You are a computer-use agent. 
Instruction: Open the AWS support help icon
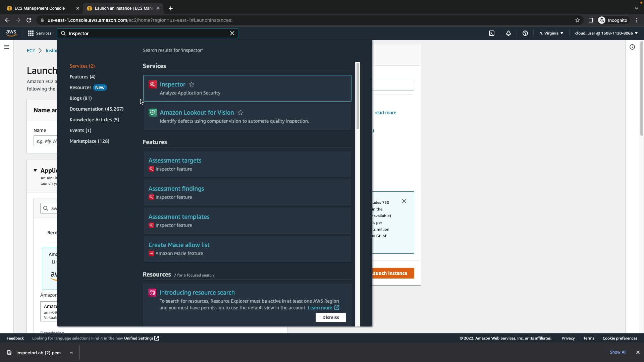pos(525,33)
